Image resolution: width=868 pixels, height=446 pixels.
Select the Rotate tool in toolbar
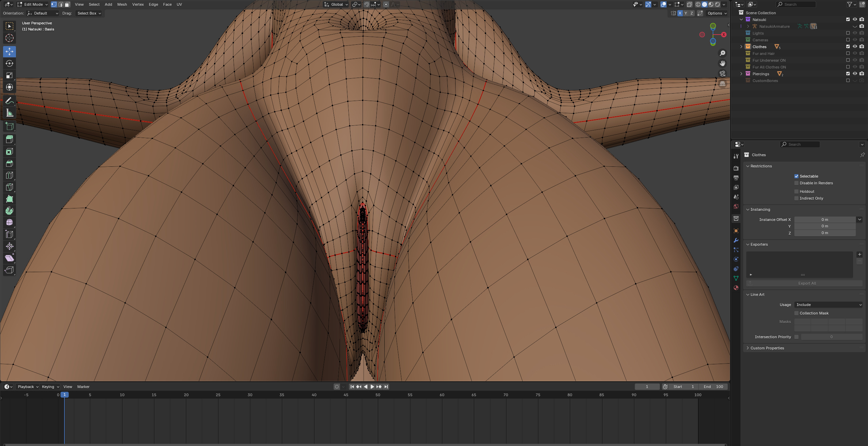coord(9,63)
